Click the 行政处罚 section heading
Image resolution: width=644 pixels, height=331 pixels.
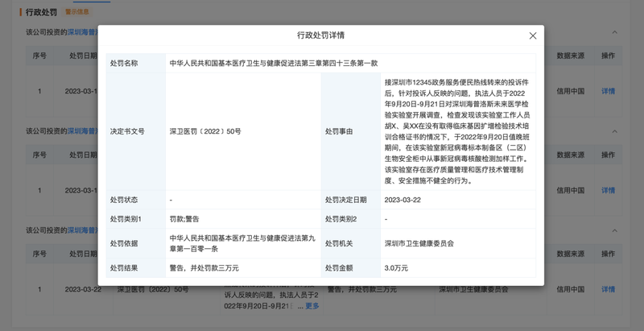pos(40,12)
